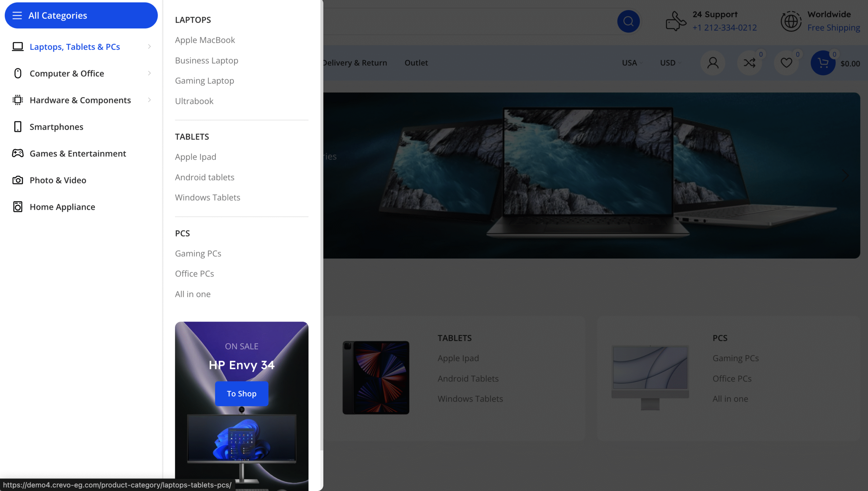Open the USD currency dropdown

670,63
